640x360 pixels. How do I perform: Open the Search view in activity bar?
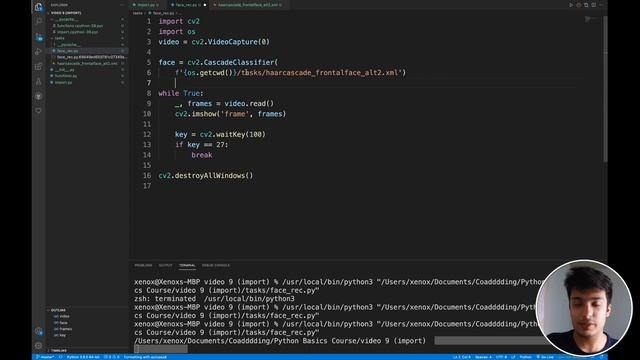coord(38,21)
